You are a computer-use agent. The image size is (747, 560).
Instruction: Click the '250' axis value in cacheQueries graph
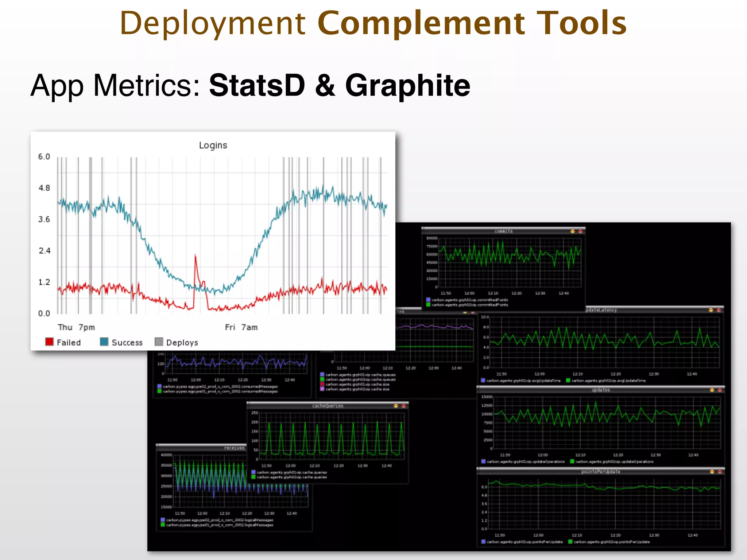click(255, 413)
